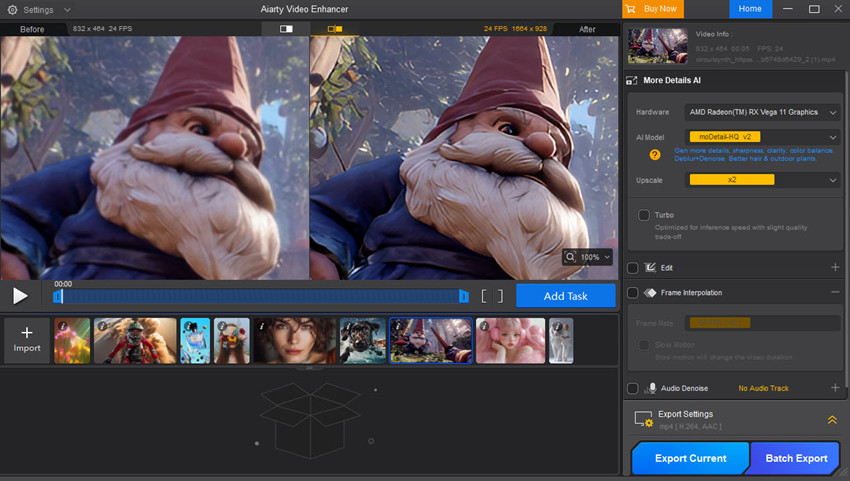Viewport: 850px width, 481px height.
Task: Click the Buy Now button
Action: 653,9
